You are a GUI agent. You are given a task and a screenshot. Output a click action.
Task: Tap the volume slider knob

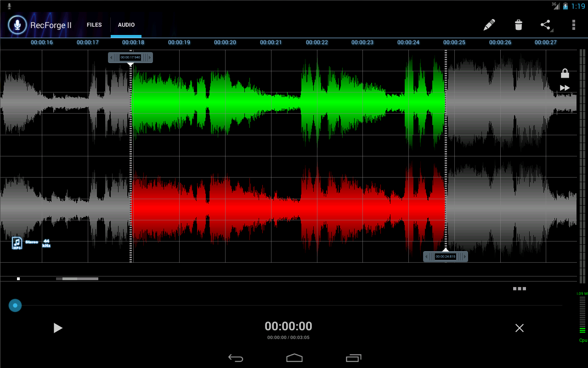(15, 305)
